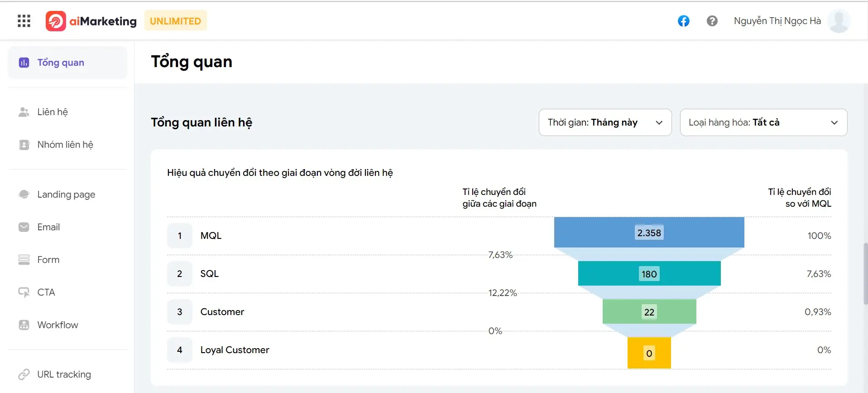Expand the Thời gian: Tháng này dropdown
Screen dimensions: 868x393
(605, 122)
